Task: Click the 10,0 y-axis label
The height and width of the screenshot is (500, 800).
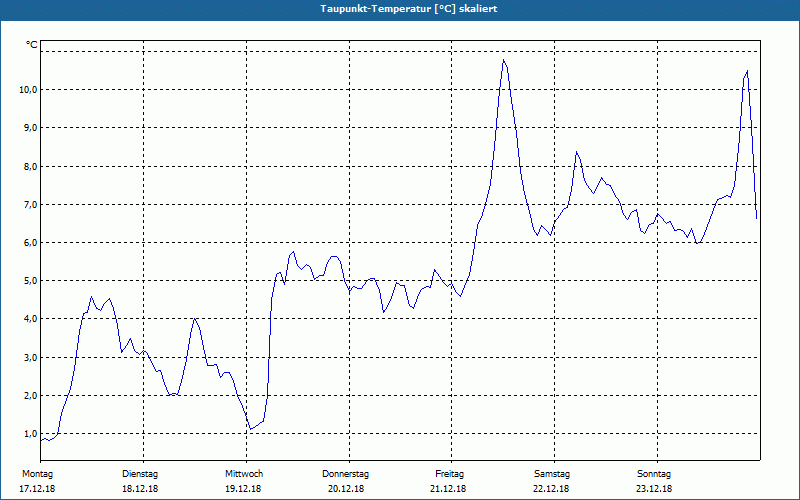Action: (x=28, y=89)
